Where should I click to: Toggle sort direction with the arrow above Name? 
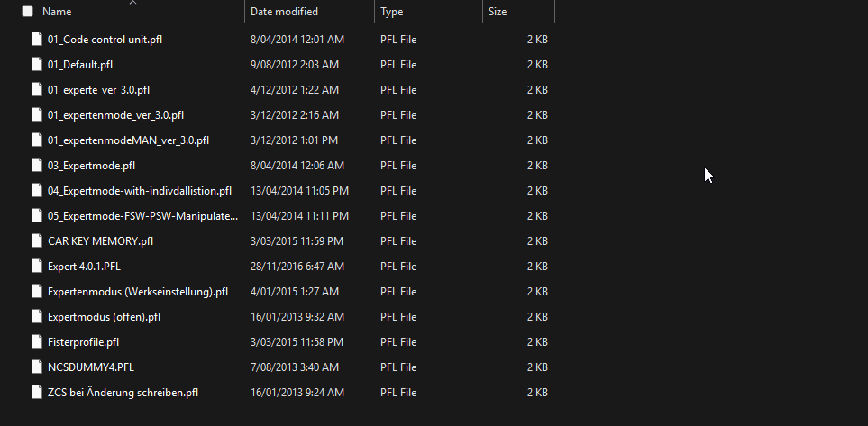(x=132, y=3)
